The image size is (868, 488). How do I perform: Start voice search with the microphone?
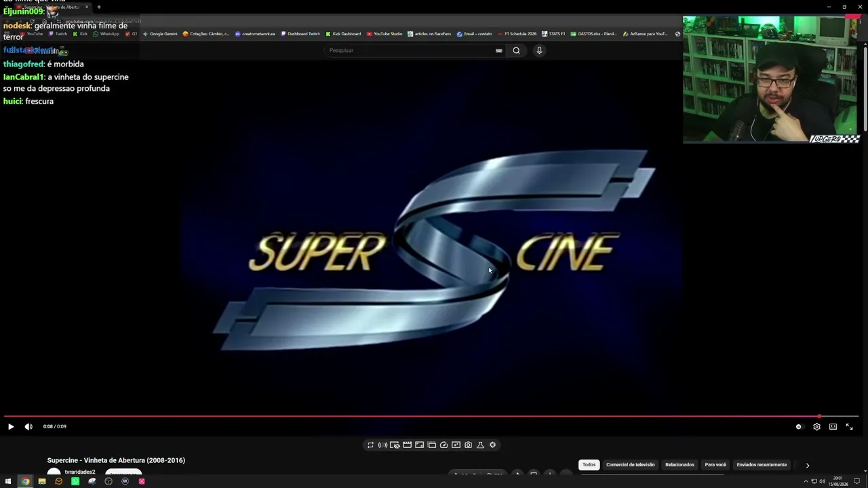click(x=539, y=50)
